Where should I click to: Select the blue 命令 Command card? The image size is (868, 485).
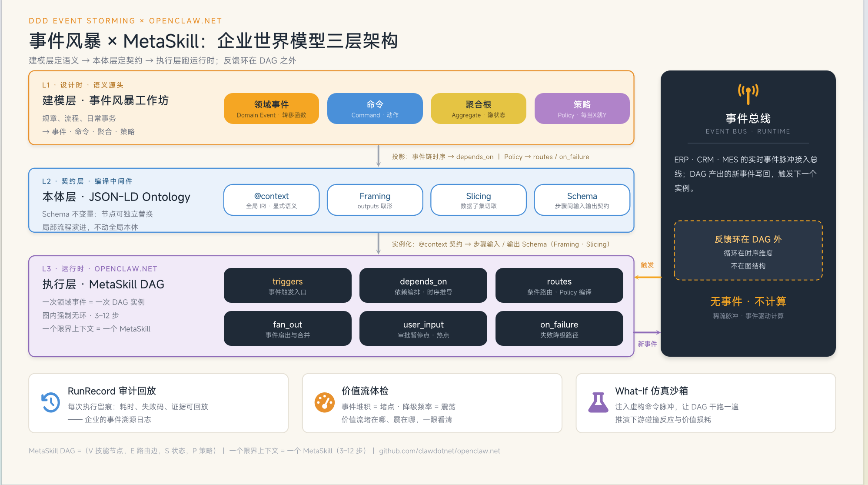tap(375, 109)
